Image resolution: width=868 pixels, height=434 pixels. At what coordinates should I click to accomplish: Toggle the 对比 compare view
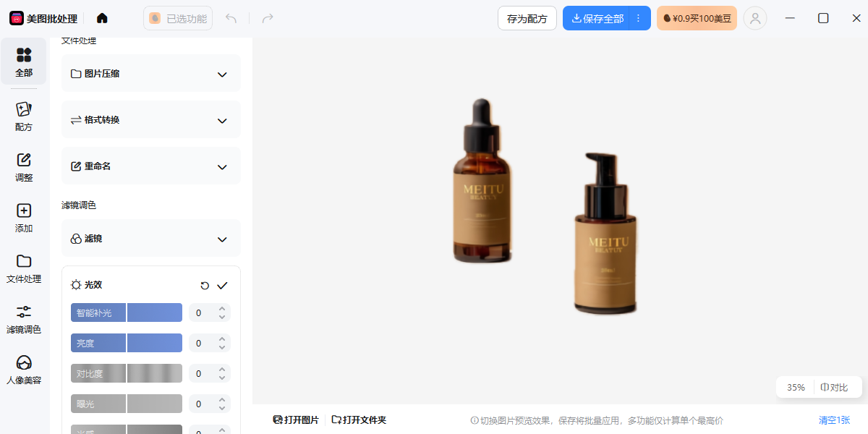coord(834,387)
